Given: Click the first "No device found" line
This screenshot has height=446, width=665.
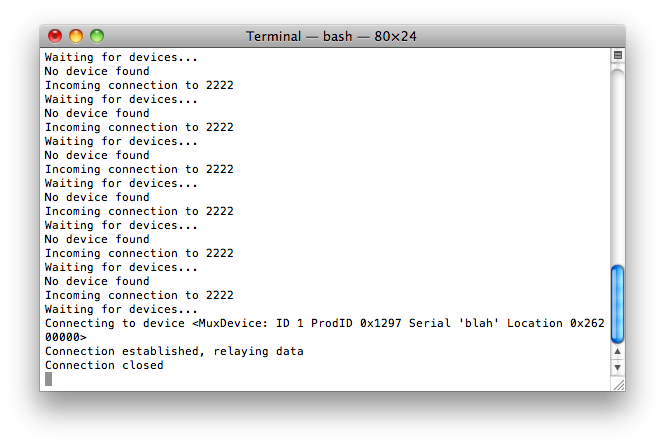Looking at the screenshot, I should click(x=97, y=71).
